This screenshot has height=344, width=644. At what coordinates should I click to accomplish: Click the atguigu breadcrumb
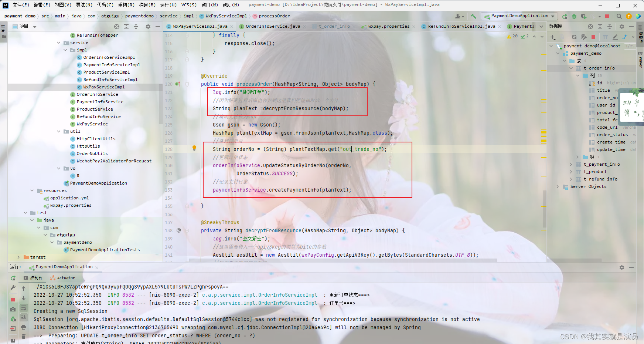[110, 16]
